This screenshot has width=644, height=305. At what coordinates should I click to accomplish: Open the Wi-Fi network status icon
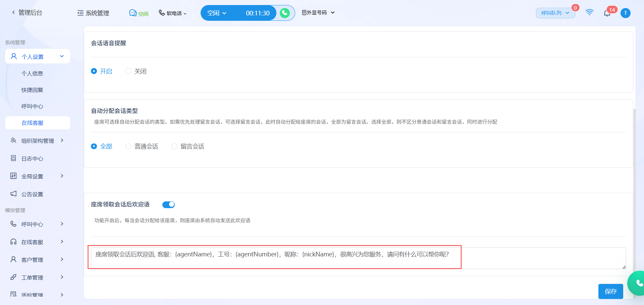[589, 12]
